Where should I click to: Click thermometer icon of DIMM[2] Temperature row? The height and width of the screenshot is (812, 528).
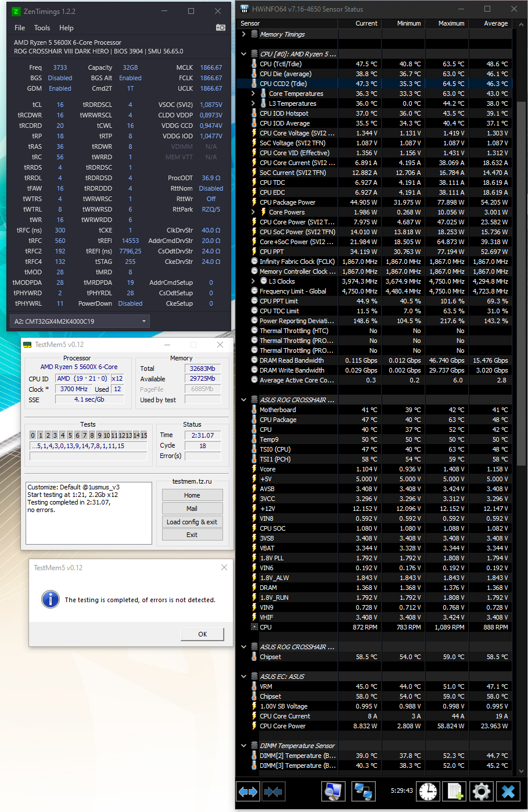tap(254, 756)
